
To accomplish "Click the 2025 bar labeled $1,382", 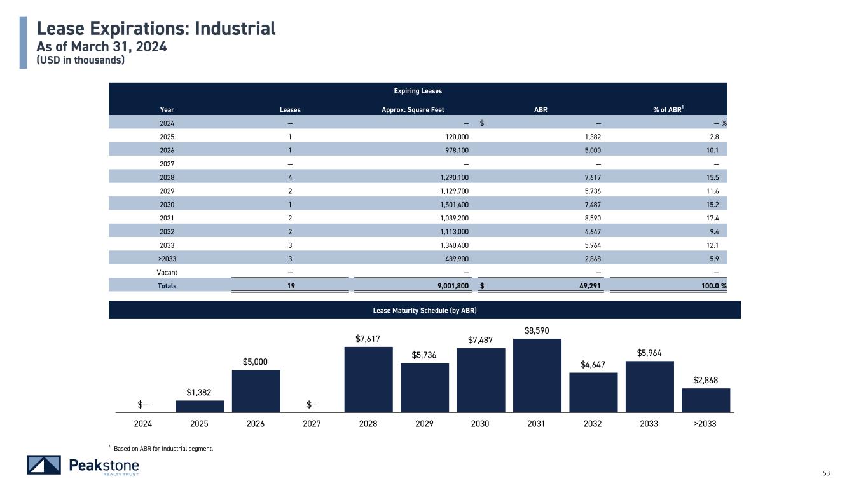I will point(200,407).
